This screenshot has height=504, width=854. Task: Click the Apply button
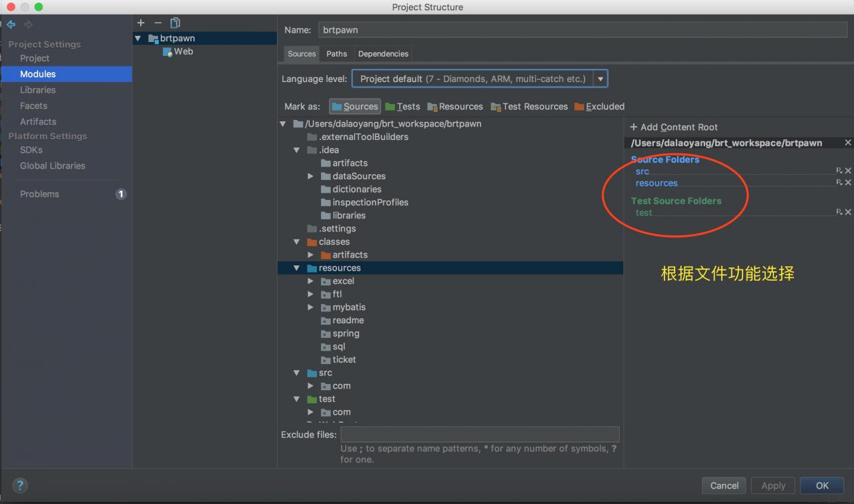[x=773, y=485]
